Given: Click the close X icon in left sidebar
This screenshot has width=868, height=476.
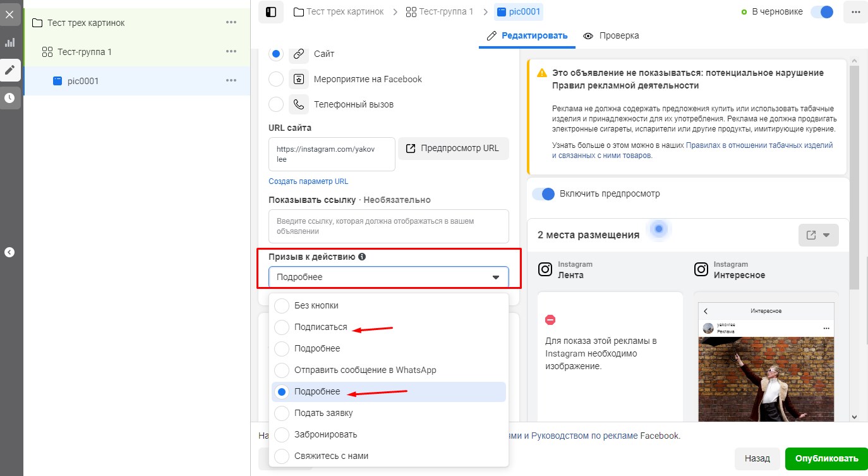Looking at the screenshot, I should point(9,13).
